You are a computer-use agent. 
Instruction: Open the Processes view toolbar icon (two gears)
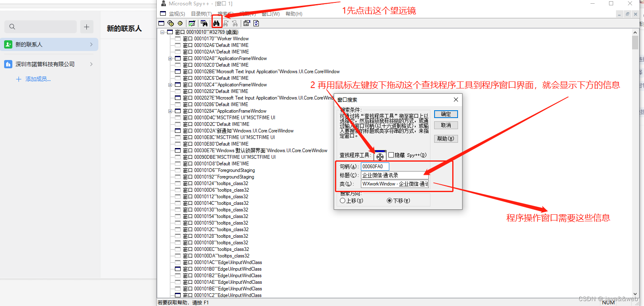point(171,23)
